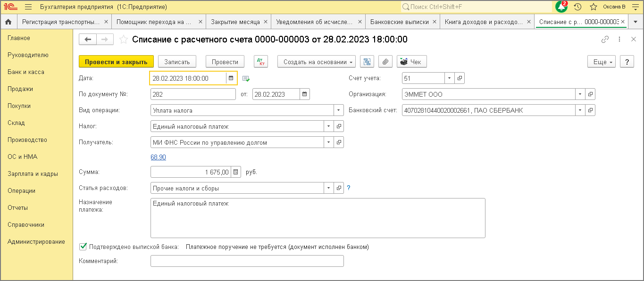The image size is (644, 281).
Task: Click Записать button
Action: pyautogui.click(x=177, y=62)
